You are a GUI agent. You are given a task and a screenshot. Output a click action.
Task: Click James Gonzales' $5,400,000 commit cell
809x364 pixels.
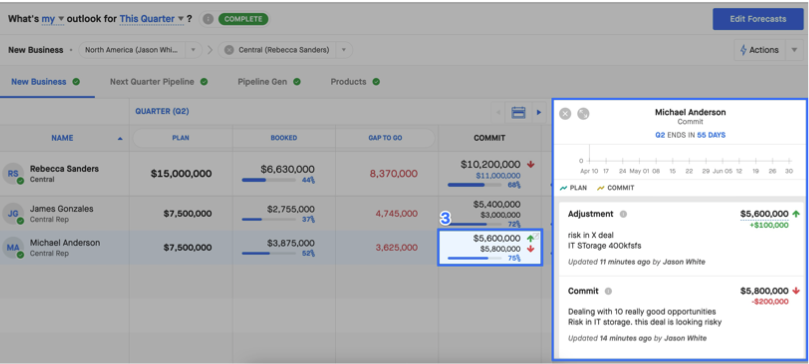click(496, 205)
